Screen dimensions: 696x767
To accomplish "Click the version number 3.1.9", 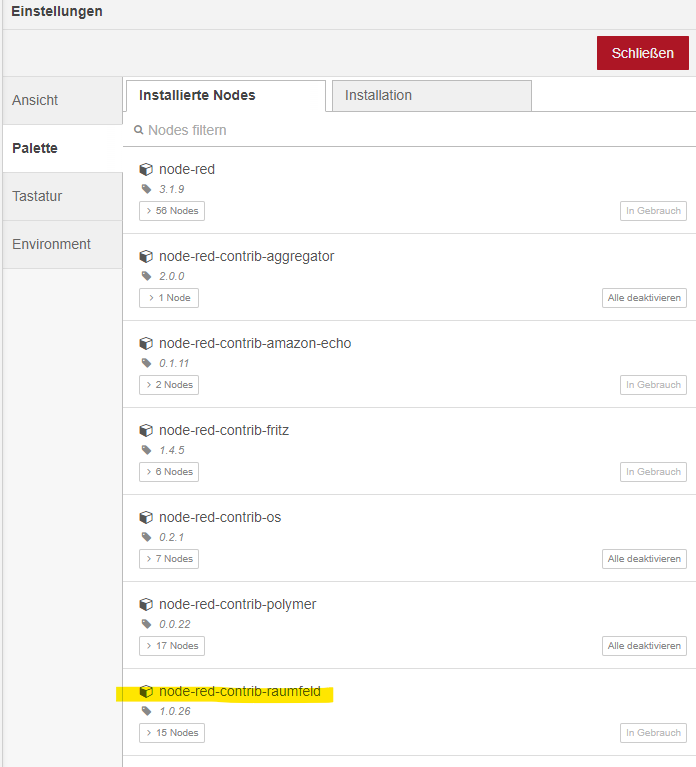I will pyautogui.click(x=172, y=189).
